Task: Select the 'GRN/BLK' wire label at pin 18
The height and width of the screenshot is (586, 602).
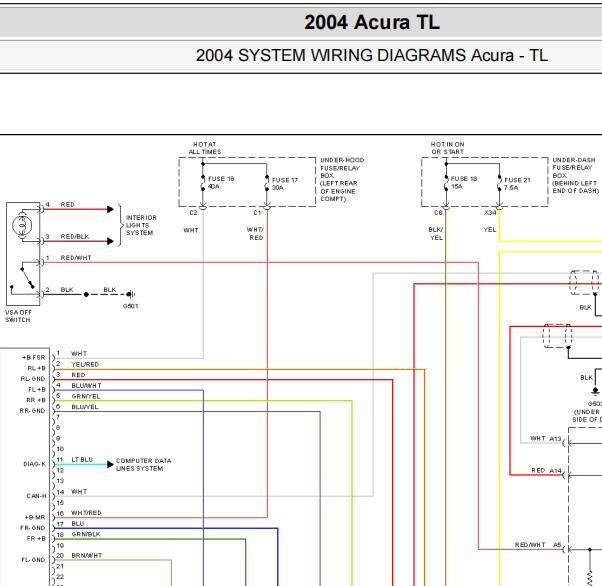Action: click(86, 534)
